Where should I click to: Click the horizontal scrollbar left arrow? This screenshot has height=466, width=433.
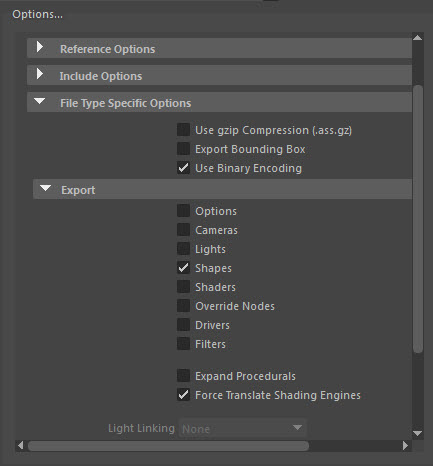pyautogui.click(x=21, y=445)
